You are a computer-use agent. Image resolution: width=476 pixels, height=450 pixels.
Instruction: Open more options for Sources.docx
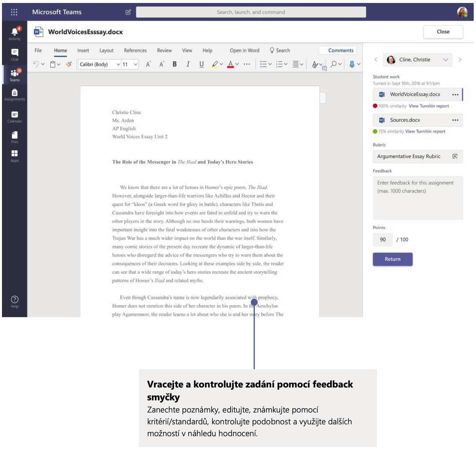(455, 120)
